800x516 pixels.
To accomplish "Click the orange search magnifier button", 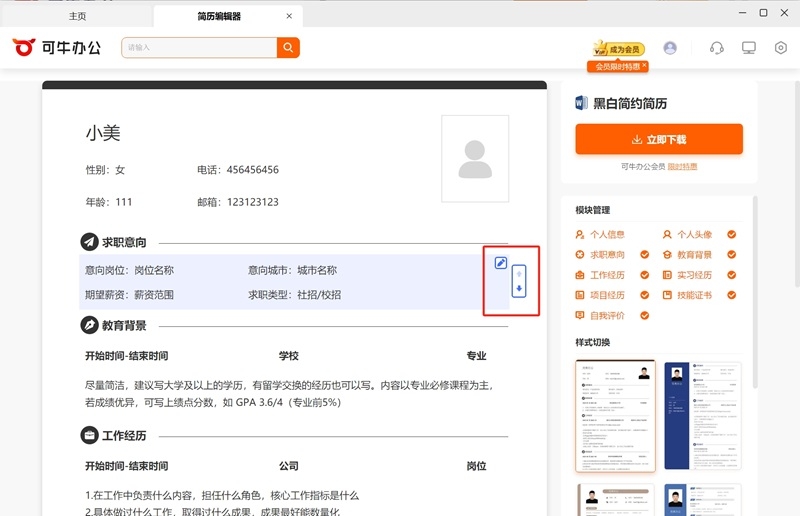I will 288,47.
